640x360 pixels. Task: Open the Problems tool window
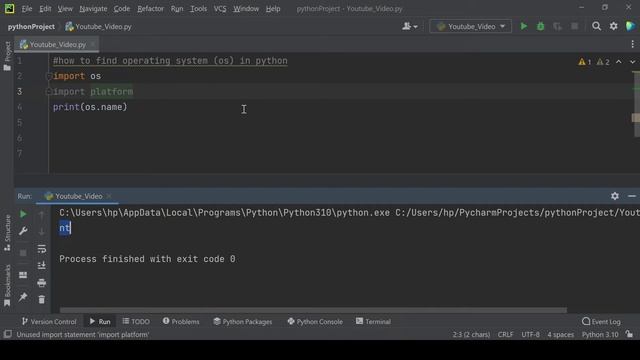(181, 322)
